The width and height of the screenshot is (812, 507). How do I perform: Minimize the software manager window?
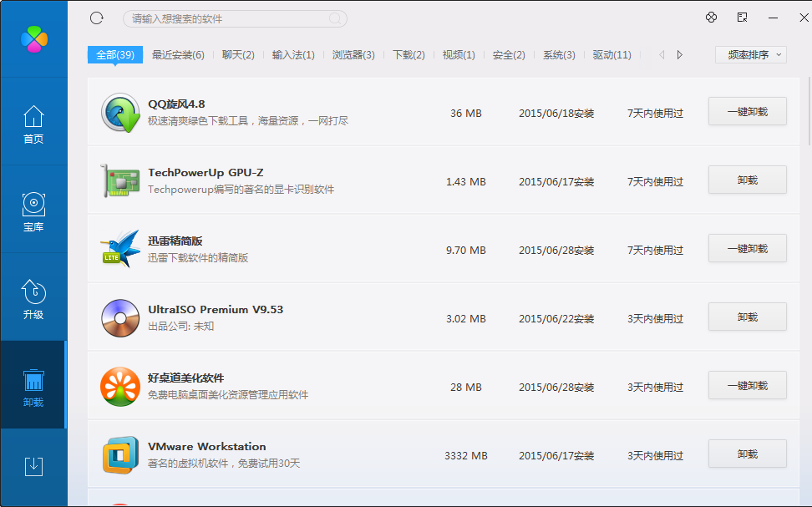(774, 18)
